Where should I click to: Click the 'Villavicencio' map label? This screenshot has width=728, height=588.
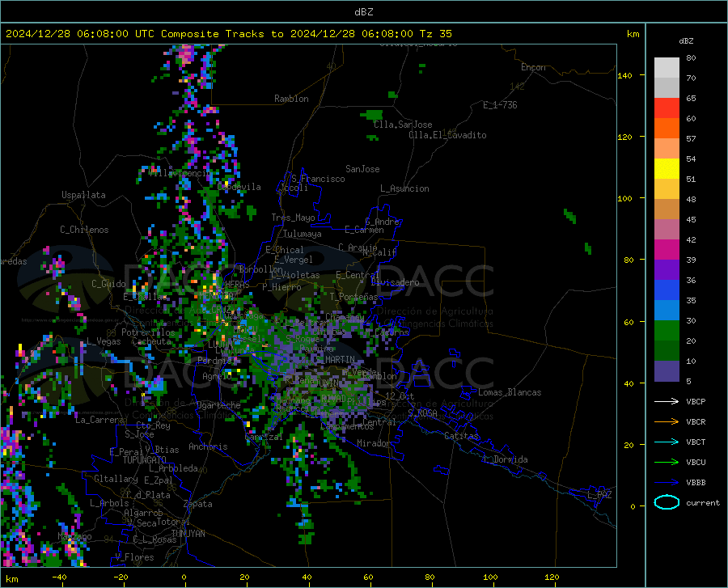coord(179,173)
